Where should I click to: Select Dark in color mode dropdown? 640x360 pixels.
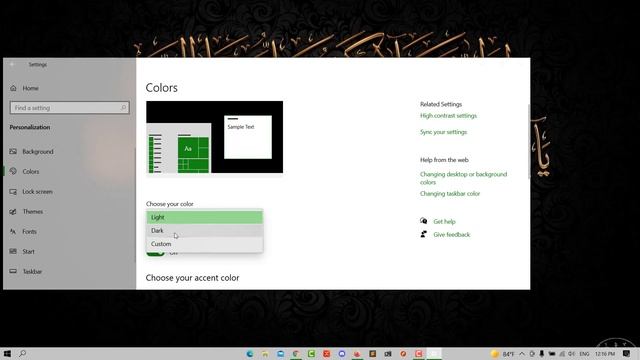click(204, 231)
